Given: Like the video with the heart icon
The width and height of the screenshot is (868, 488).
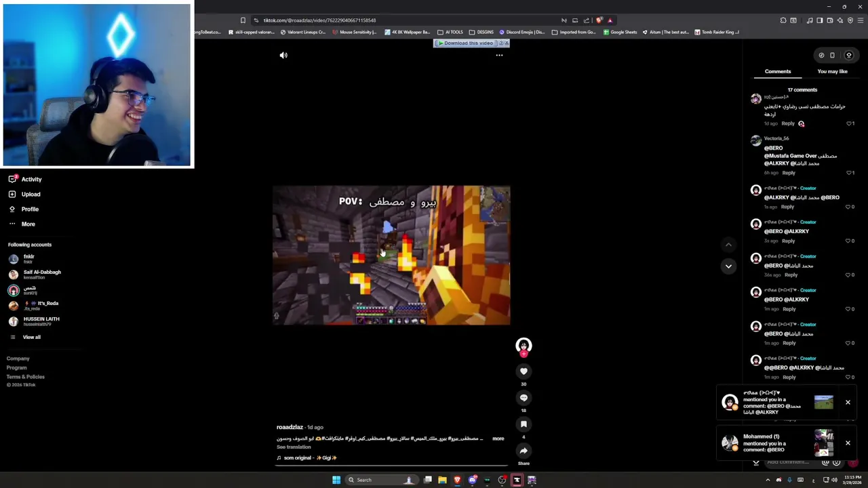Looking at the screenshot, I should 524,371.
